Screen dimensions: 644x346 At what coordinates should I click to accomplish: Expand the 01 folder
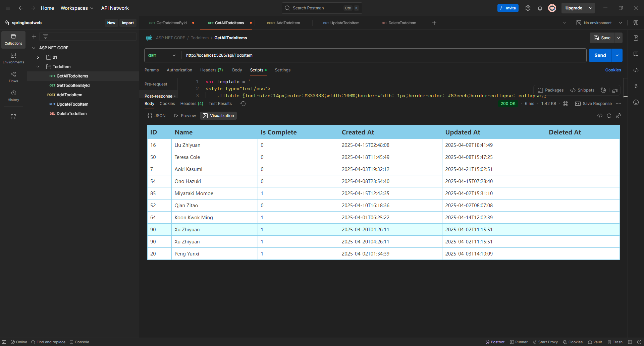38,57
